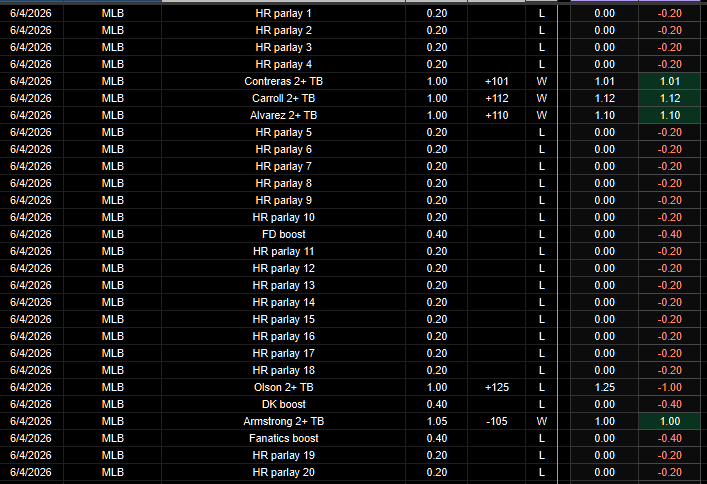Select the "HR parlay 12" cell
Viewport: 707px width, 484px height.
(x=283, y=268)
